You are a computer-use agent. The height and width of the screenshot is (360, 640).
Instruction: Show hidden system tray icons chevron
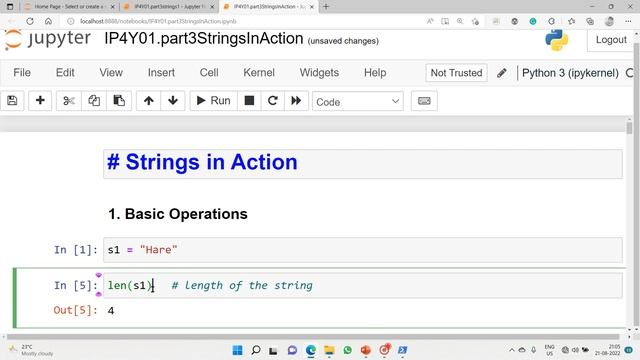coord(511,350)
